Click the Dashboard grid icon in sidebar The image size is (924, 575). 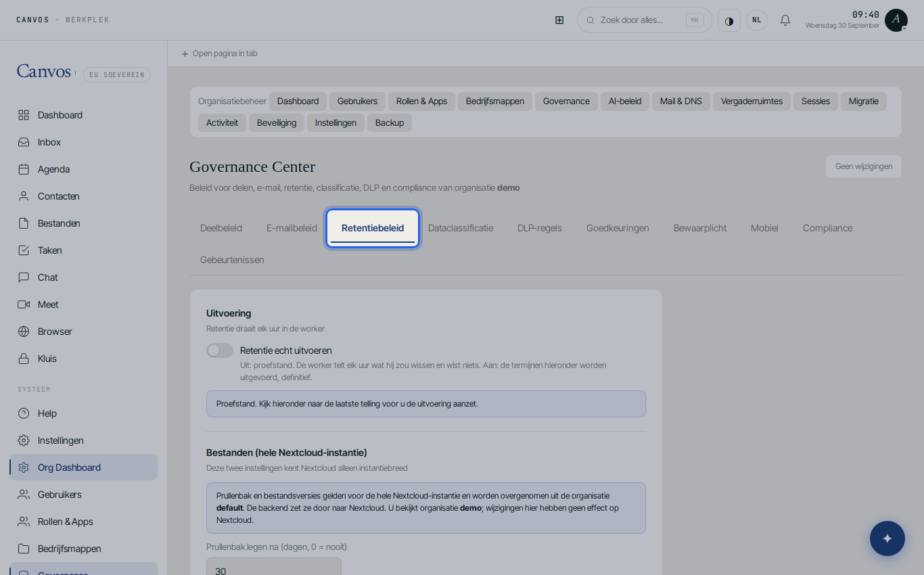(24, 115)
